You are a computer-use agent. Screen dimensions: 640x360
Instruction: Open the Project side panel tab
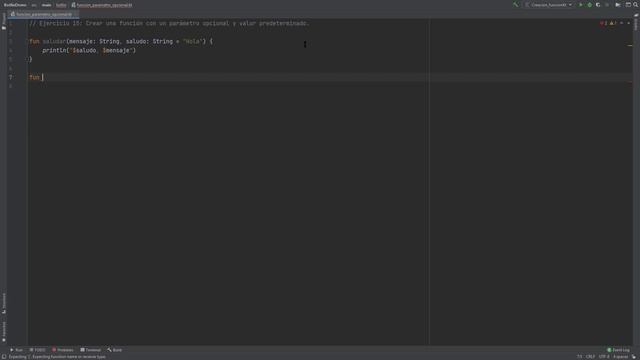click(4, 21)
